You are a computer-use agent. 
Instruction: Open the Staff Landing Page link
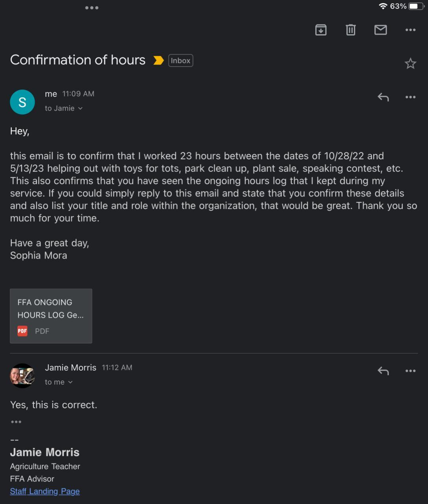45,491
